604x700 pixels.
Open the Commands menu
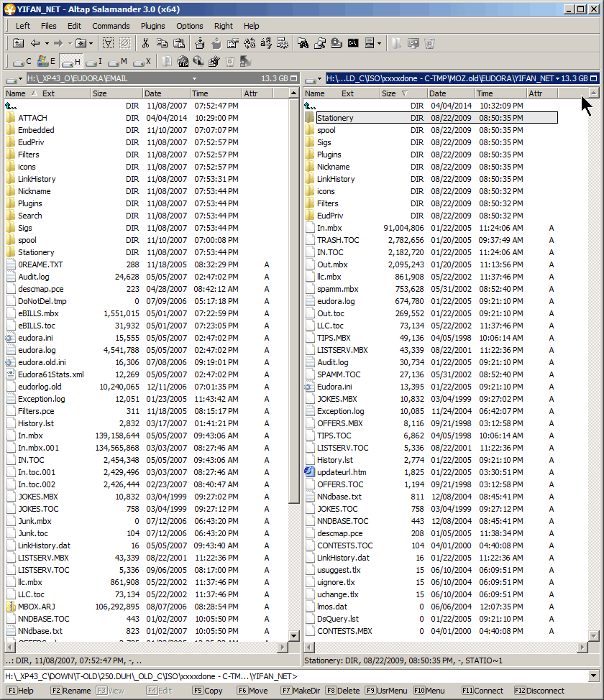(111, 26)
